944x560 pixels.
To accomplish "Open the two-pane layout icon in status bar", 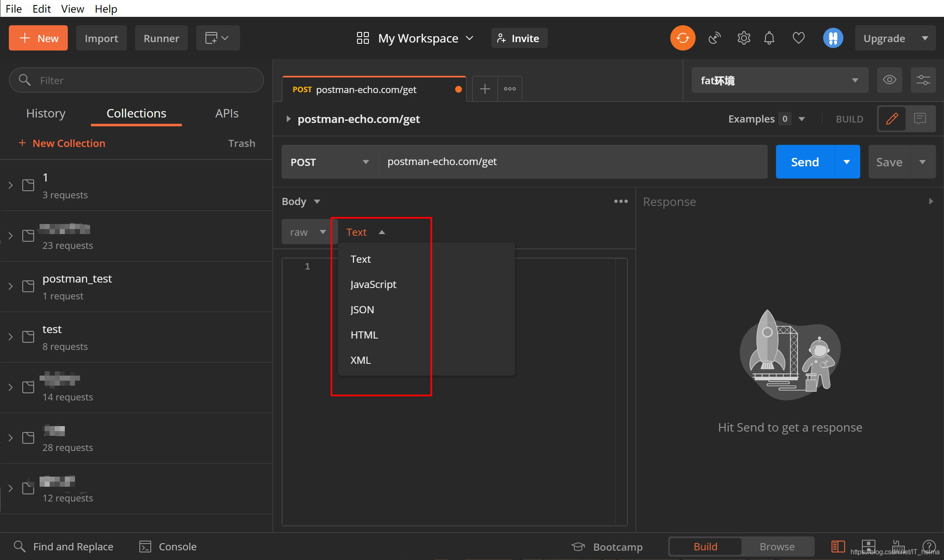I will pyautogui.click(x=838, y=547).
